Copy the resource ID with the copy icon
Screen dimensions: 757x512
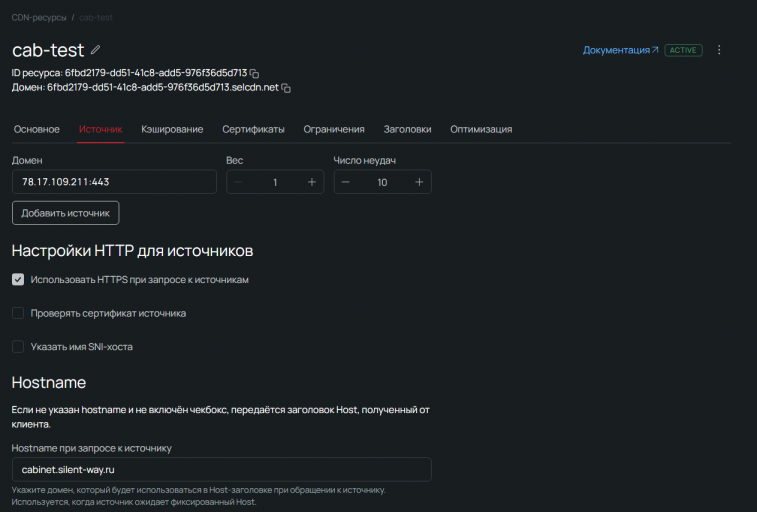254,73
